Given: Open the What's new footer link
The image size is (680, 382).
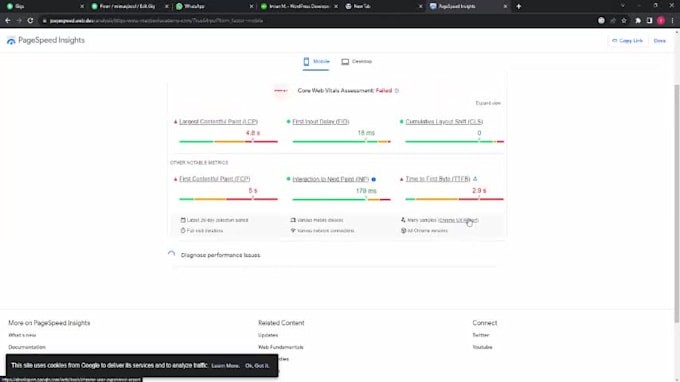Looking at the screenshot, I should click(x=22, y=335).
